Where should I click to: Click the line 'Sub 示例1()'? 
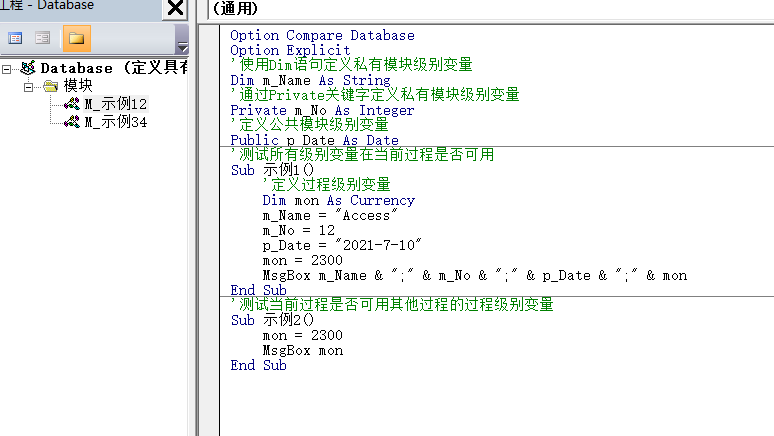(x=272, y=170)
